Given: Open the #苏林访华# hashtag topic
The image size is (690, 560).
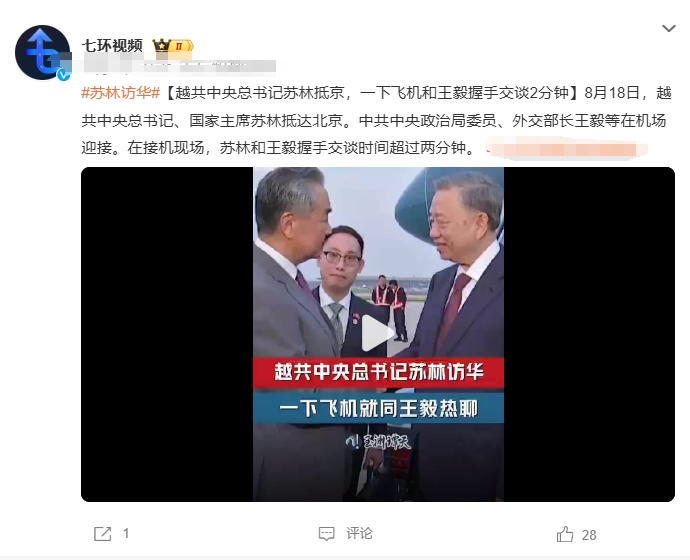Looking at the screenshot, I should (x=121, y=93).
